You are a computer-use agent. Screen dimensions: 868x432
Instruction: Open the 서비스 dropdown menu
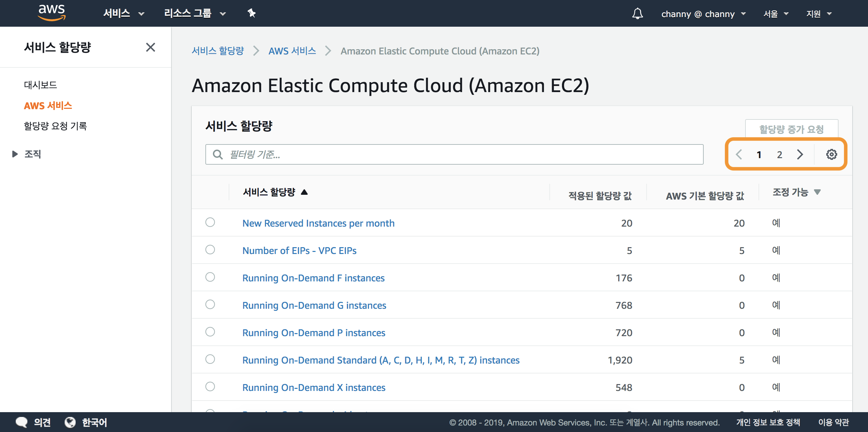(x=124, y=13)
